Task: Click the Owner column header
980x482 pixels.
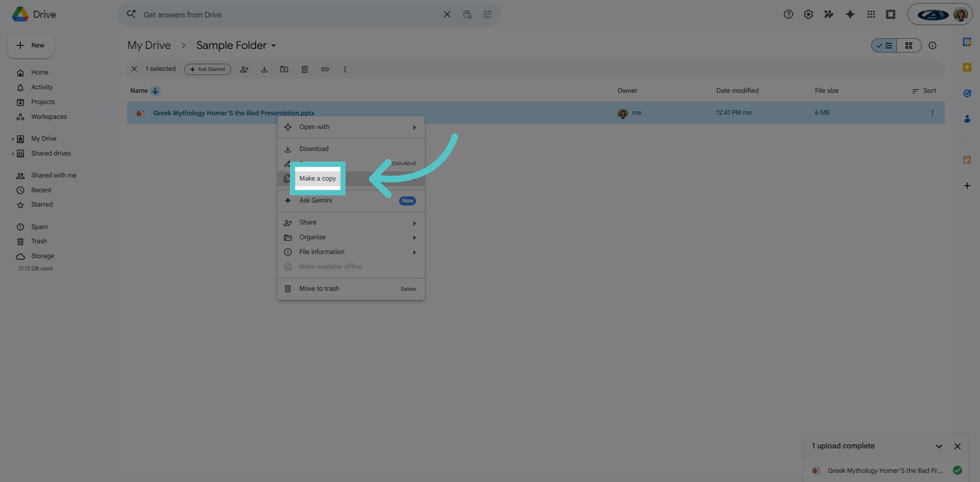Action: click(x=627, y=91)
